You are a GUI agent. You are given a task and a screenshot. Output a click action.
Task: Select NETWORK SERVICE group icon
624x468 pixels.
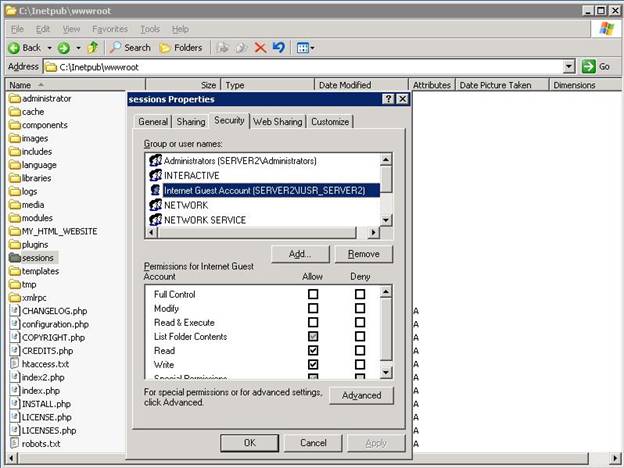click(155, 220)
